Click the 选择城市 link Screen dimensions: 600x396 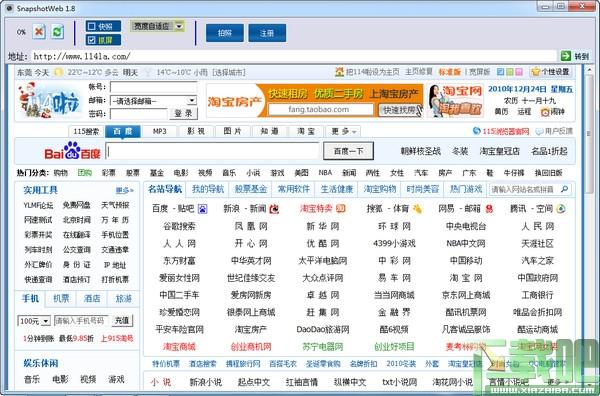pyautogui.click(x=229, y=72)
